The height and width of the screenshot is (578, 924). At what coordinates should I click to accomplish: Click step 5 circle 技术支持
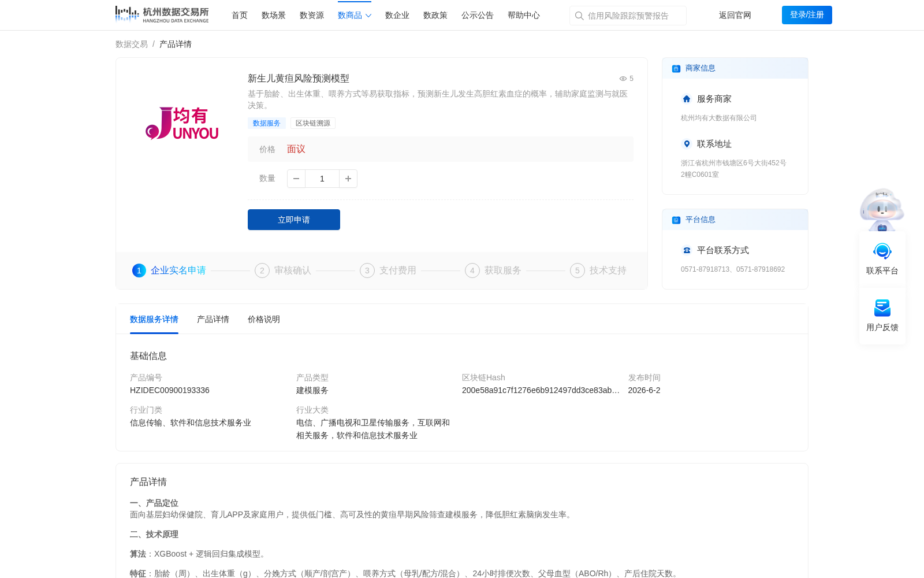[577, 271]
